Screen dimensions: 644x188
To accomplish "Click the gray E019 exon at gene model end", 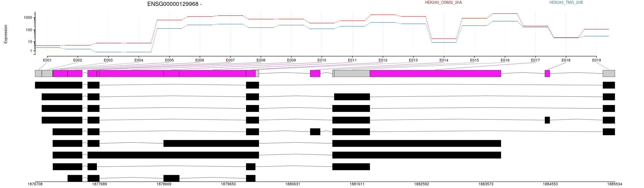I will (x=609, y=73).
